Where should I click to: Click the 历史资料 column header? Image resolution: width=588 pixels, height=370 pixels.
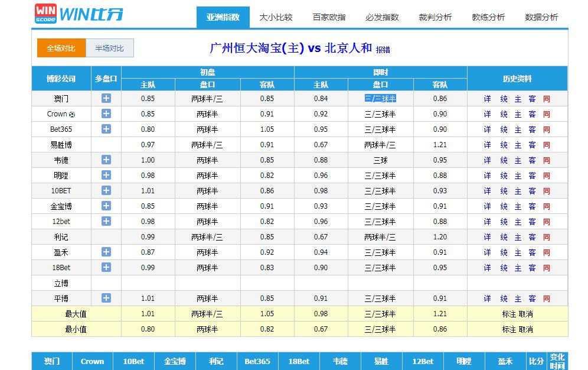(x=517, y=79)
